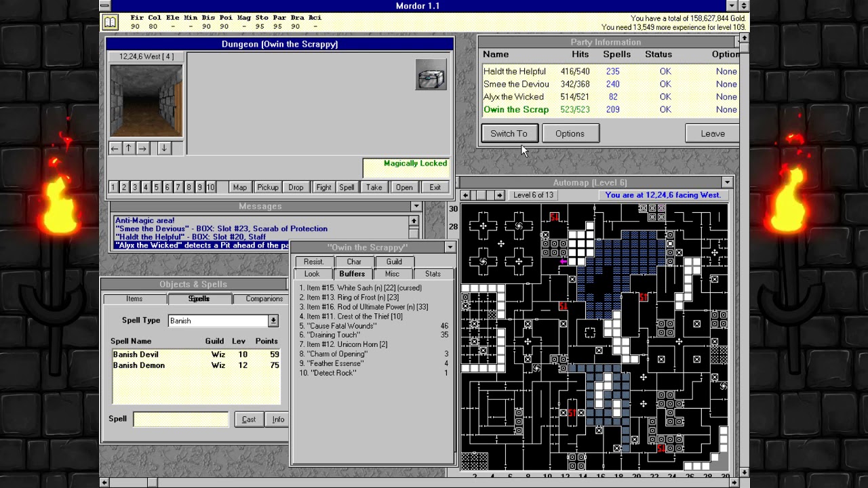Turn left with the left arrow button

pos(115,148)
